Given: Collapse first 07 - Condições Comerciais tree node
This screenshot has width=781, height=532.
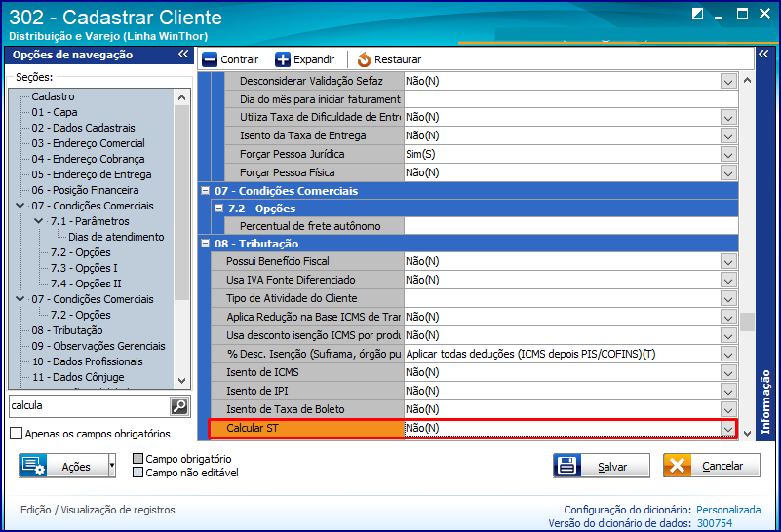Looking at the screenshot, I should (20, 205).
